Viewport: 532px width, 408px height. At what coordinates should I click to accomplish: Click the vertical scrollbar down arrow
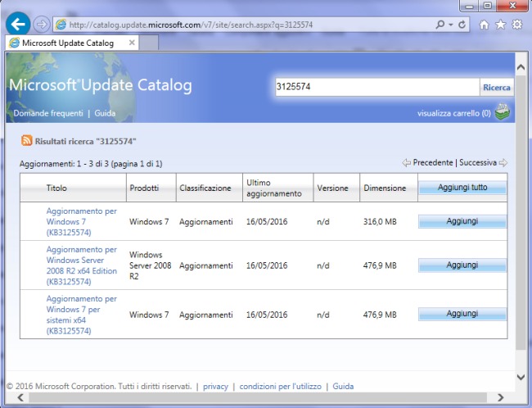tap(521, 377)
